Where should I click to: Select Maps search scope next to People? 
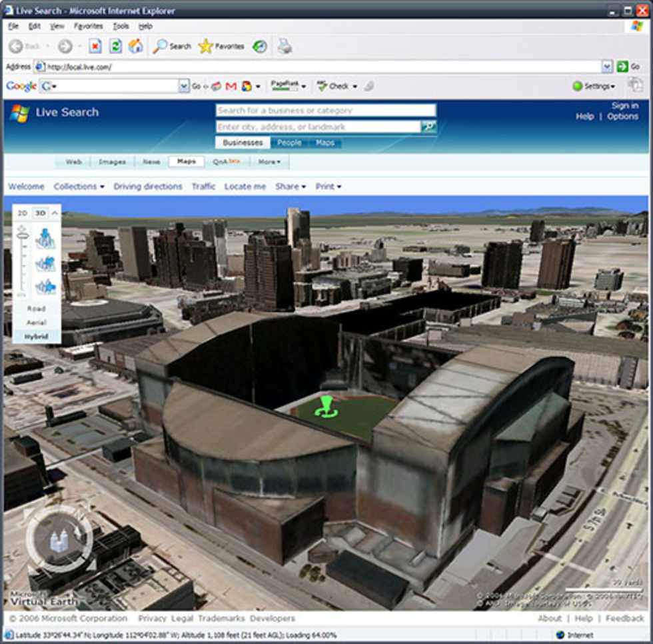point(325,143)
